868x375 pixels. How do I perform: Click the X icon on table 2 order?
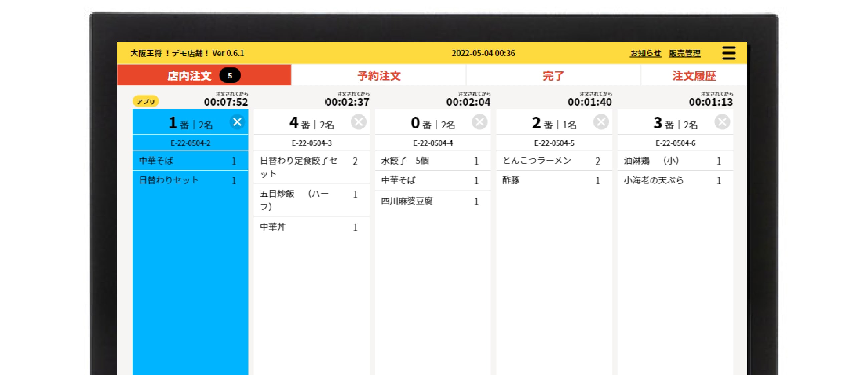601,122
